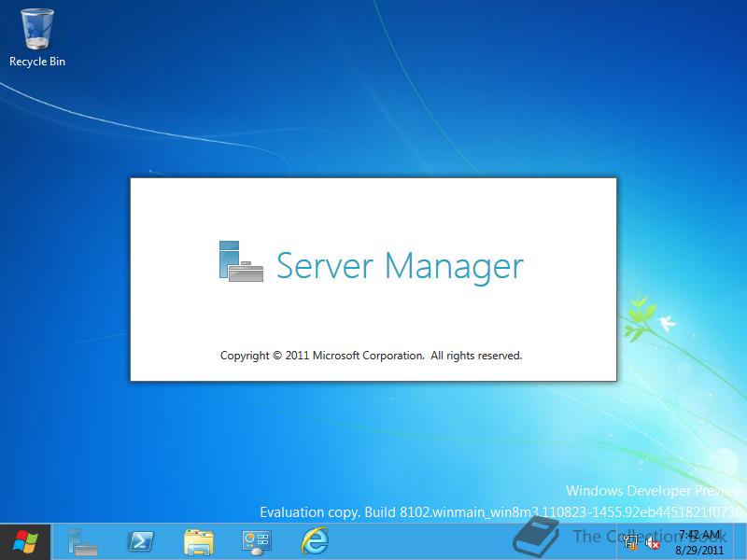Click the network status tray icon
The width and height of the screenshot is (747, 560).
tap(630, 542)
